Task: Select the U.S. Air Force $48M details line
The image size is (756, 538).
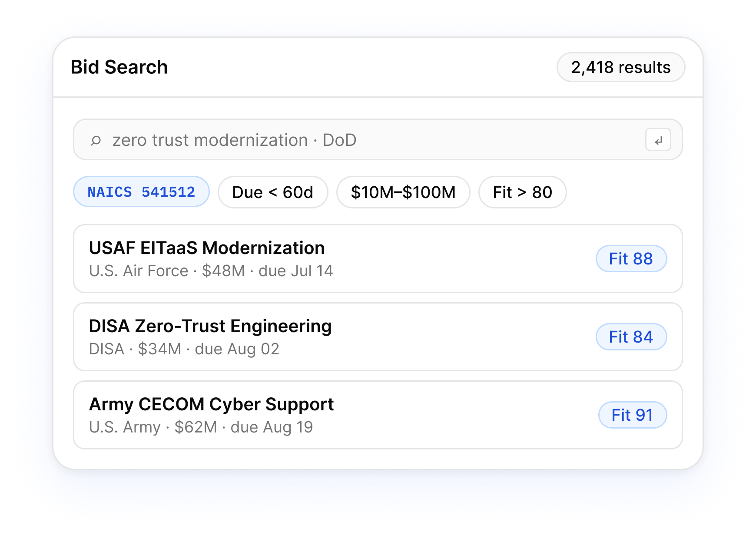Action: [x=211, y=271]
